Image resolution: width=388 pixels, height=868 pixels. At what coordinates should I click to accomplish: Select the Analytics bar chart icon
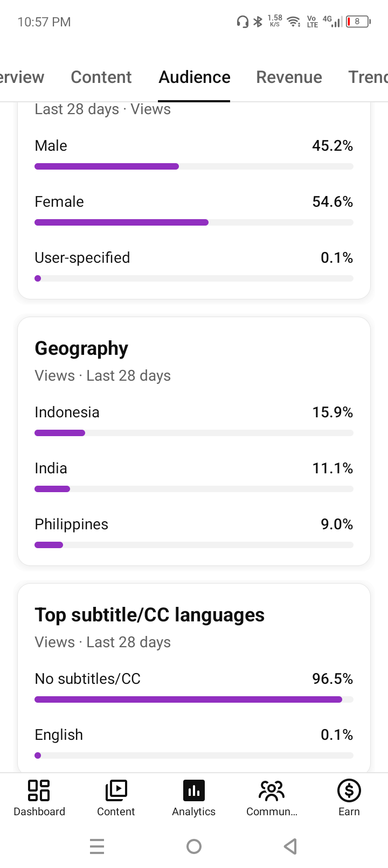tap(194, 790)
